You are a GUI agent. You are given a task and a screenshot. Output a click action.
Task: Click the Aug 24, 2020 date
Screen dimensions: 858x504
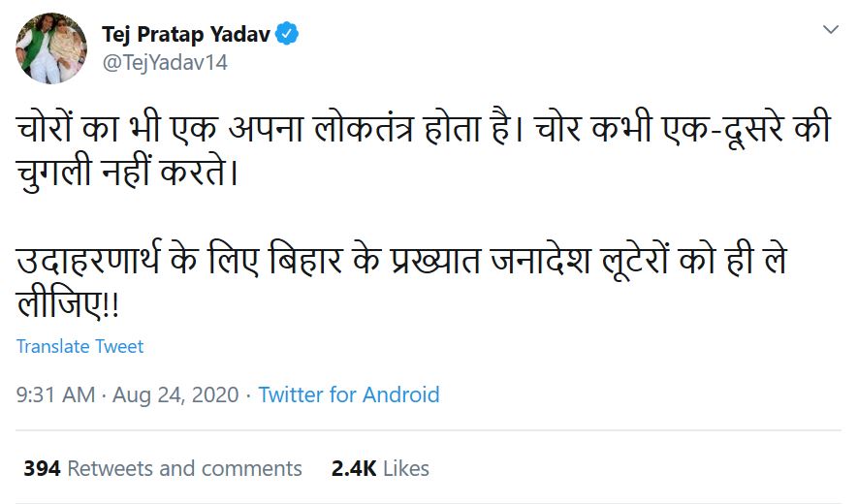[175, 394]
